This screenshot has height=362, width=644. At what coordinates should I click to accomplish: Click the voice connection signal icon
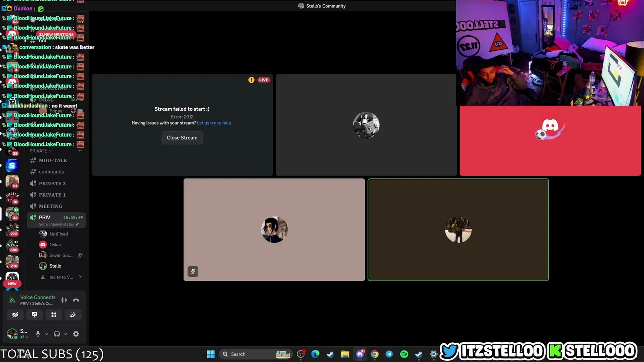pyautogui.click(x=12, y=300)
